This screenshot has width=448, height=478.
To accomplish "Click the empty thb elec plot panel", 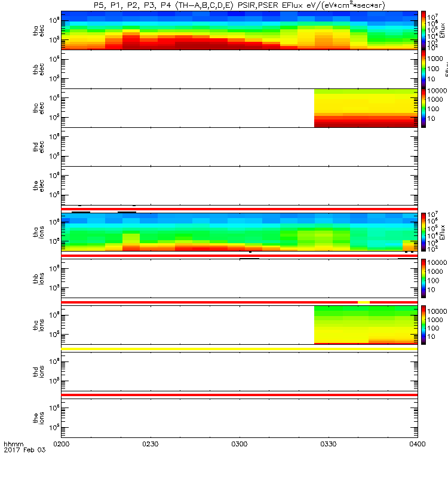I will click(x=240, y=69).
